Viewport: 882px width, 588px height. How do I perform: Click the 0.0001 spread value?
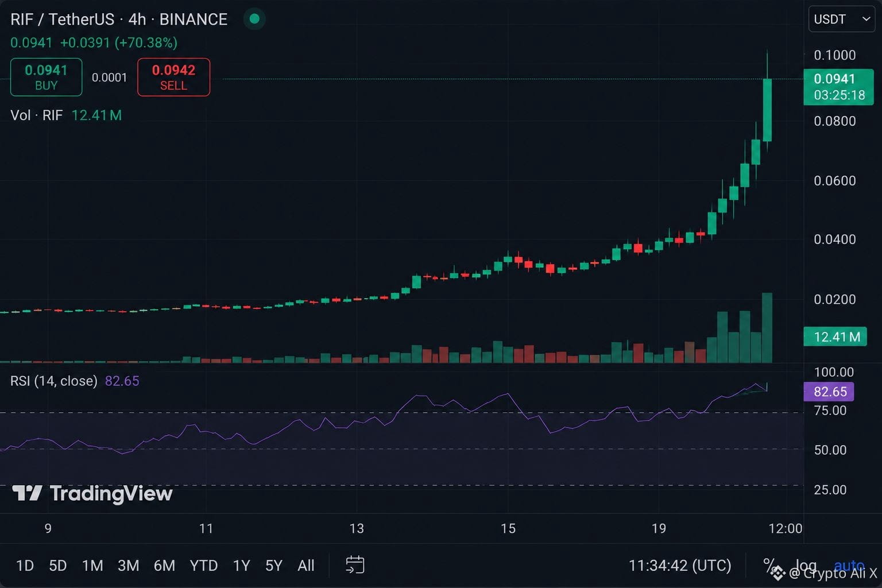point(109,78)
